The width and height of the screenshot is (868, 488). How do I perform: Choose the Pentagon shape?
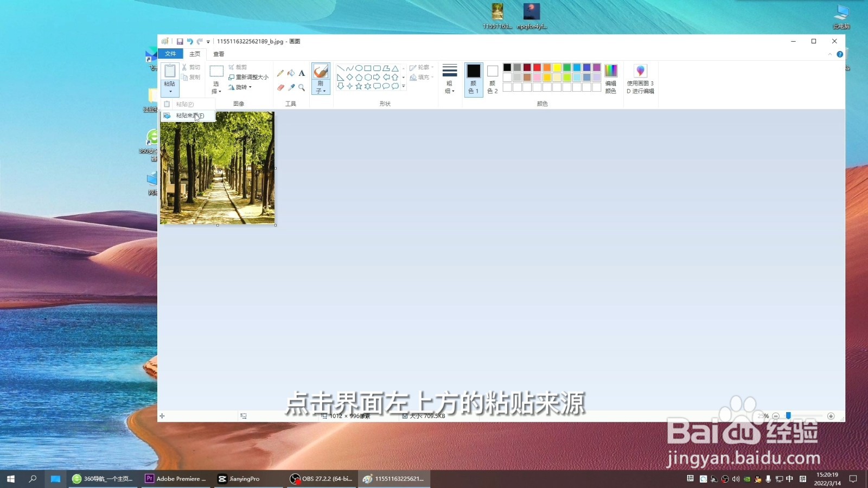(x=359, y=77)
